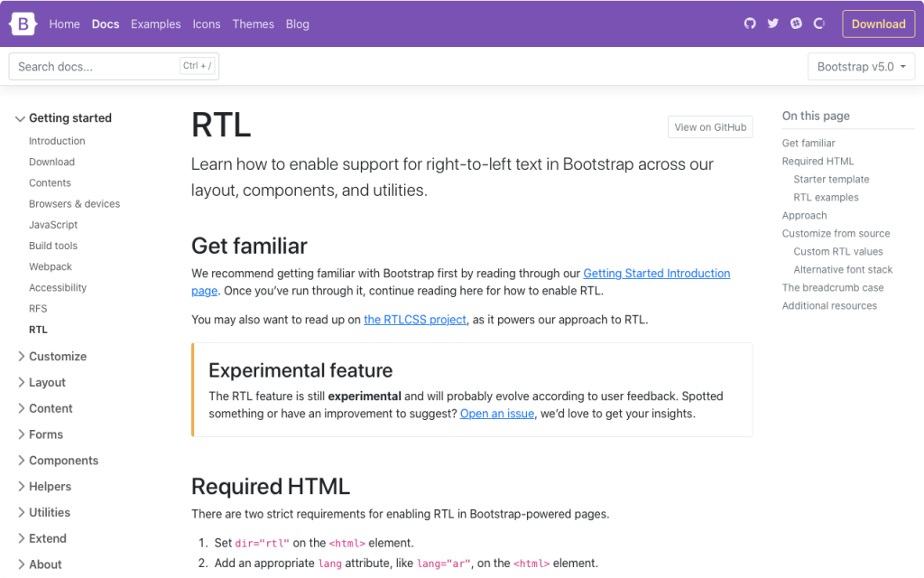Collapse the Getting started section

[61, 118]
